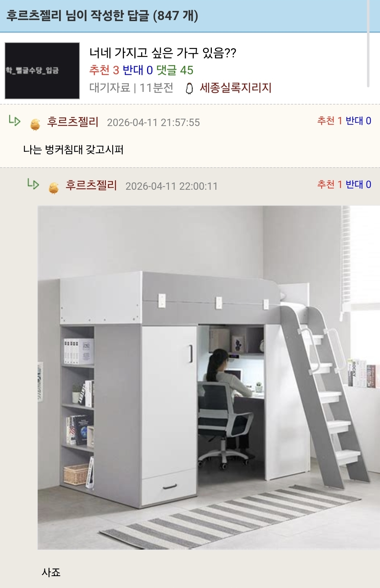Downvote the first comment with 반대 0
Screen dimensions: 380x588
pyautogui.click(x=359, y=121)
